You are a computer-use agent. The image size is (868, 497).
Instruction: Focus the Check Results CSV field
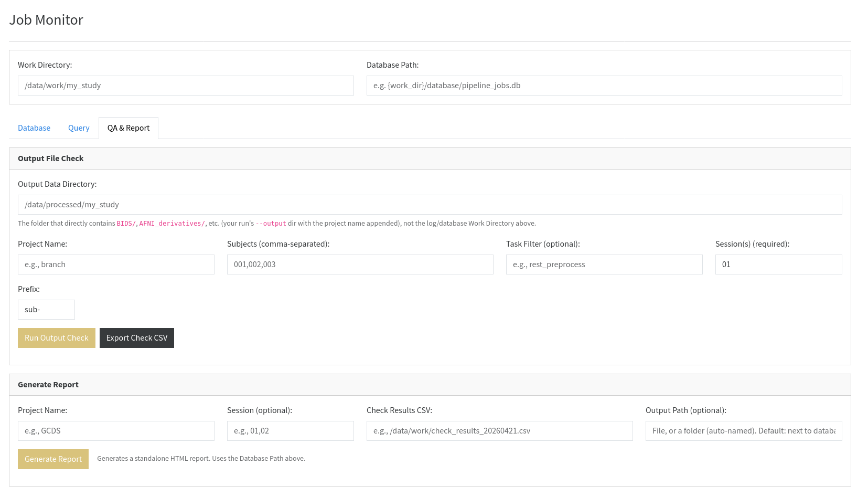pyautogui.click(x=500, y=431)
